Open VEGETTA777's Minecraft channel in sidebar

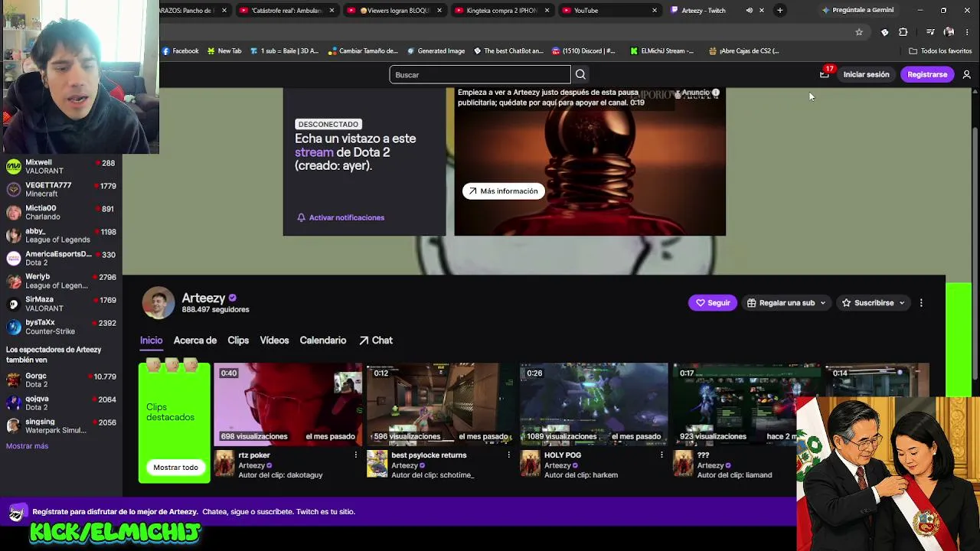click(x=61, y=190)
